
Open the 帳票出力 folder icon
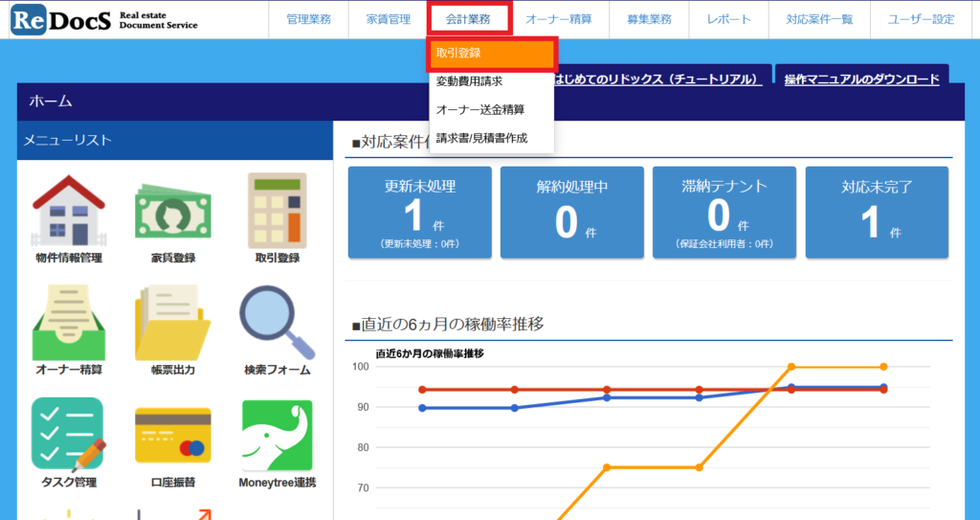(x=173, y=323)
